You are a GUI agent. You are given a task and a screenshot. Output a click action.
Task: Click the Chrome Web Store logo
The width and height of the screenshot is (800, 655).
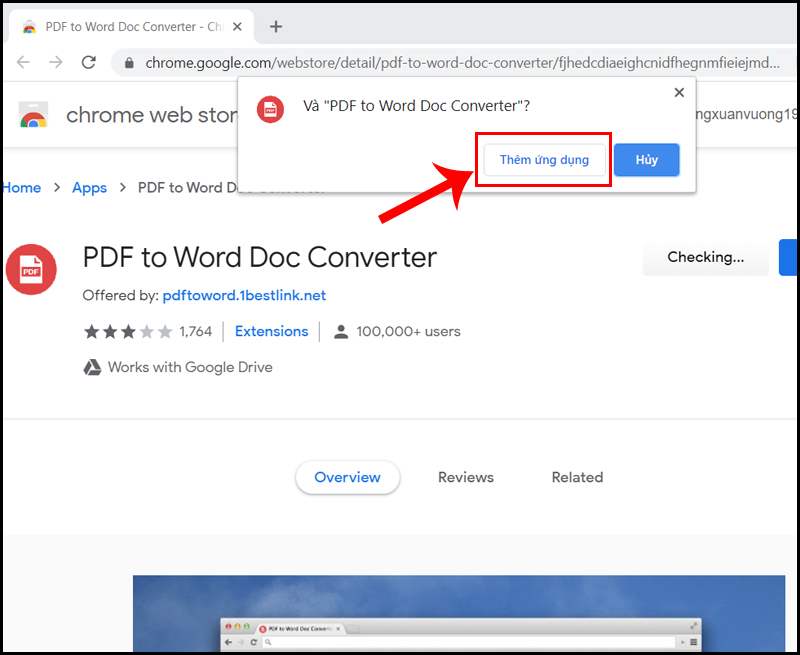[34, 114]
